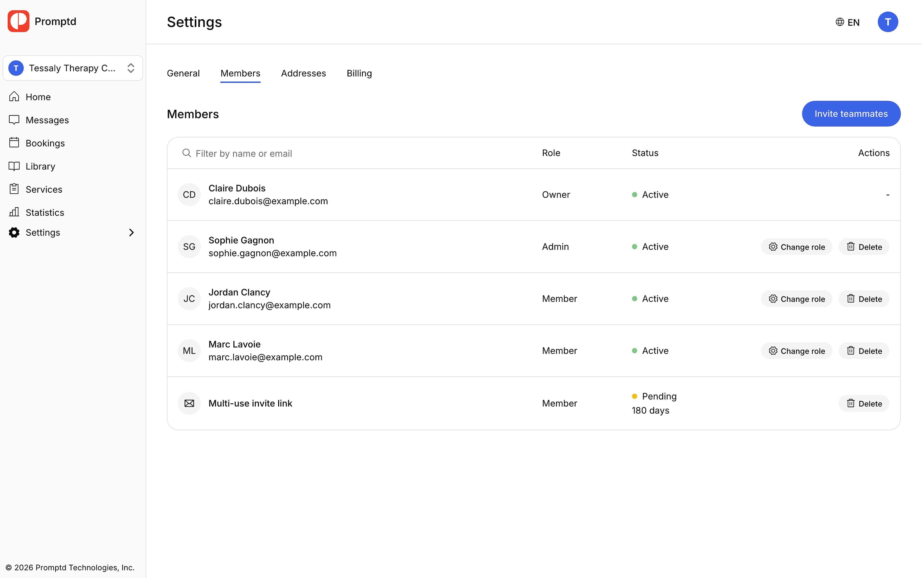This screenshot has height=578, width=924.
Task: Change language via EN globe
Action: pyautogui.click(x=847, y=22)
